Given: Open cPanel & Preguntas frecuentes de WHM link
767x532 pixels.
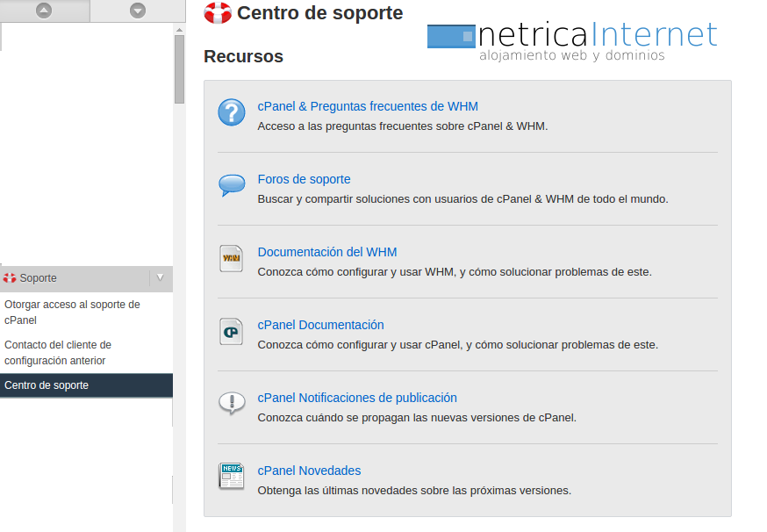Looking at the screenshot, I should pyautogui.click(x=368, y=106).
